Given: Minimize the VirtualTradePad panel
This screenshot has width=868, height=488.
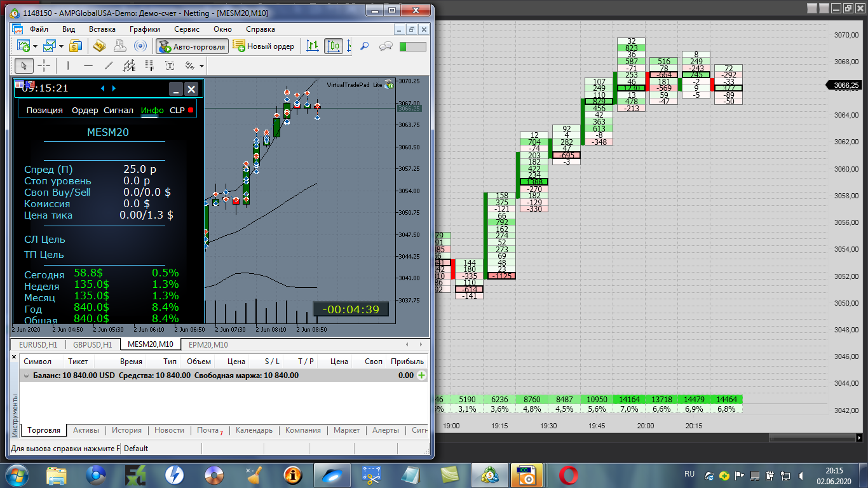Looking at the screenshot, I should coord(176,89).
